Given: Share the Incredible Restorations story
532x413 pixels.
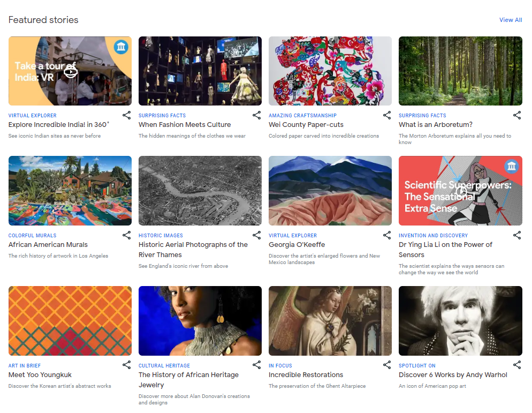Looking at the screenshot, I should [x=387, y=365].
